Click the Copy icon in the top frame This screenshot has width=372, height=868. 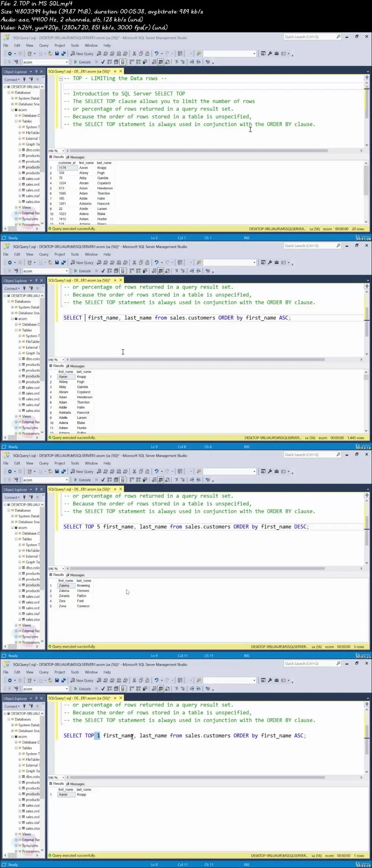tap(141, 54)
